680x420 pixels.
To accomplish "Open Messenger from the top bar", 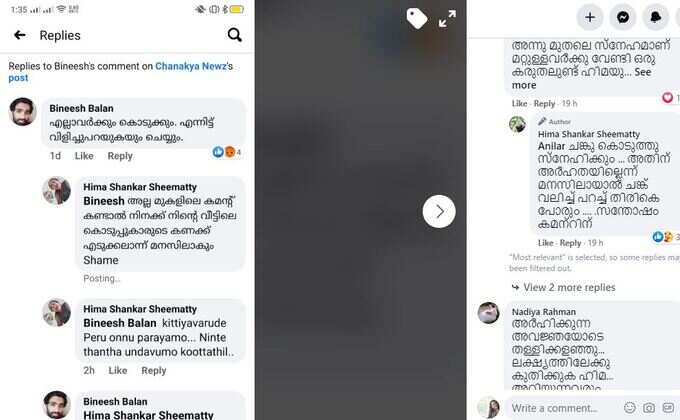I will [x=623, y=17].
